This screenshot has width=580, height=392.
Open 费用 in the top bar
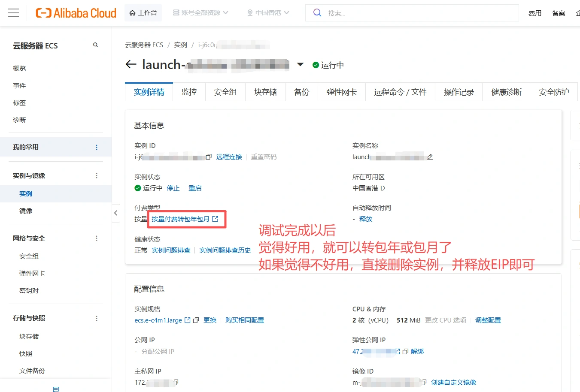point(535,13)
